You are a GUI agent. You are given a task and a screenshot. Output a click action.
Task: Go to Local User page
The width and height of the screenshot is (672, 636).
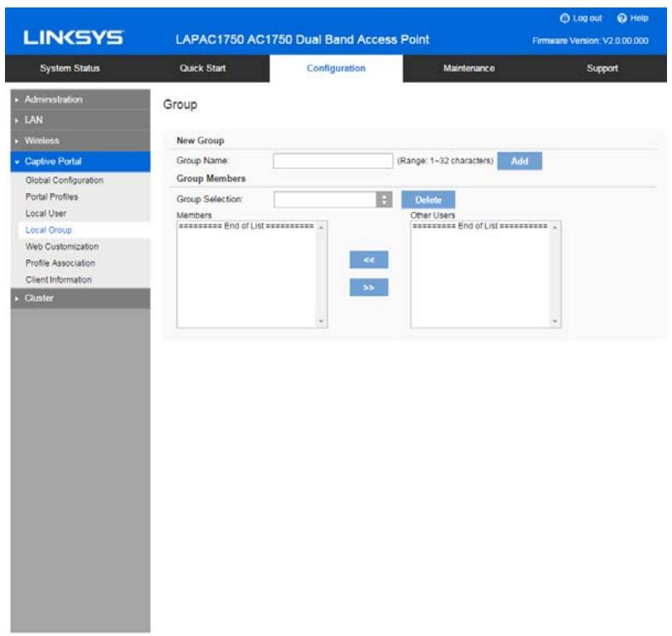point(46,214)
